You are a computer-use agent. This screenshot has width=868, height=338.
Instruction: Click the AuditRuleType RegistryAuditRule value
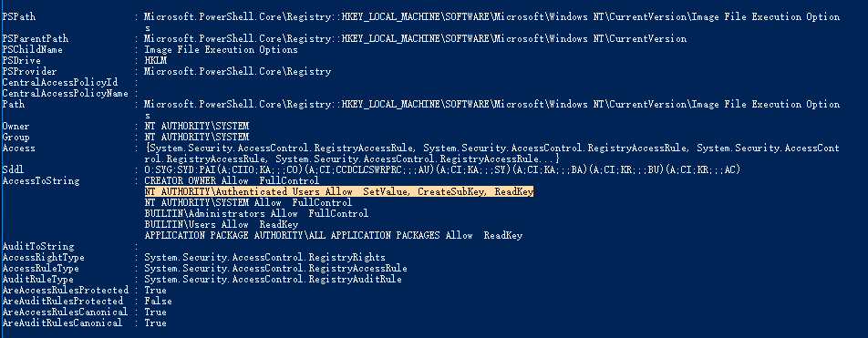[x=273, y=280]
